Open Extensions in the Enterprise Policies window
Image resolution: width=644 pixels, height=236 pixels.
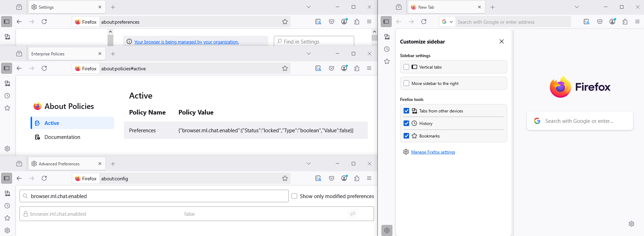[x=357, y=68]
